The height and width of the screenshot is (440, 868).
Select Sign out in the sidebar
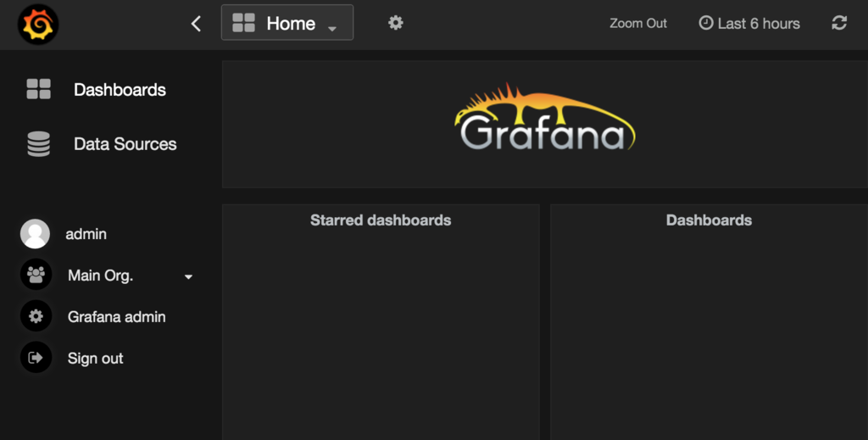coord(95,358)
